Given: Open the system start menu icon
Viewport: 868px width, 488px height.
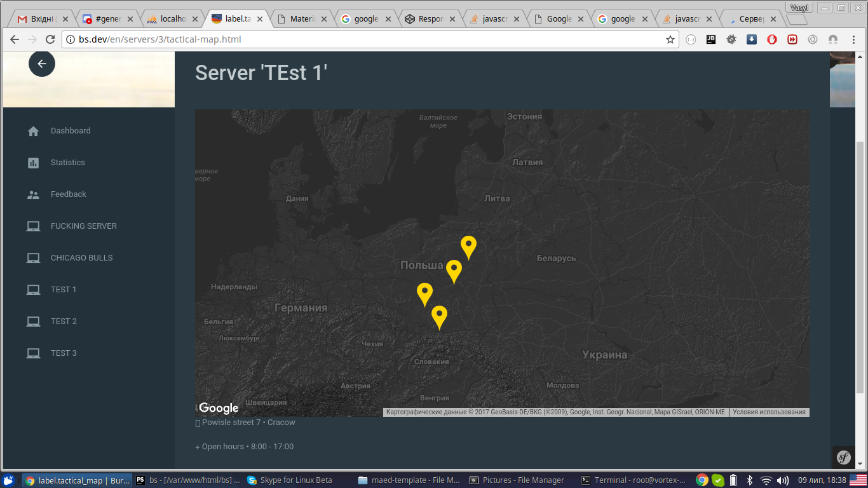Looking at the screenshot, I should click(x=9, y=480).
